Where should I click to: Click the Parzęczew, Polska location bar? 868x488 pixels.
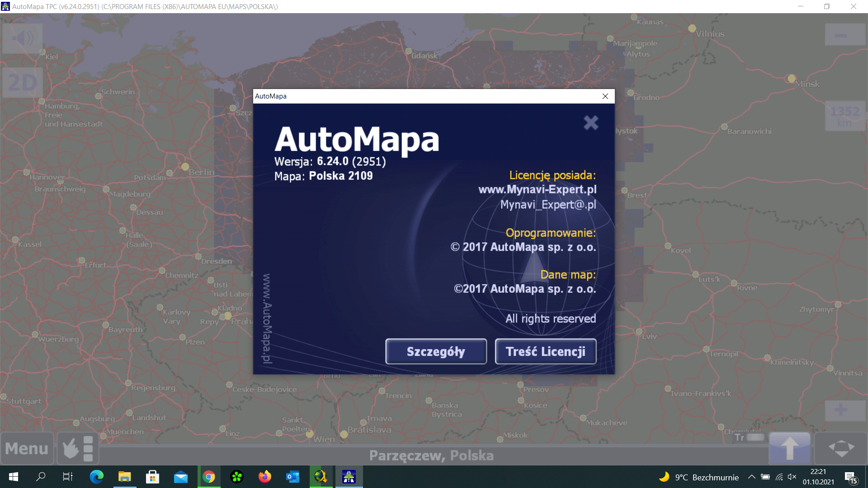[431, 455]
